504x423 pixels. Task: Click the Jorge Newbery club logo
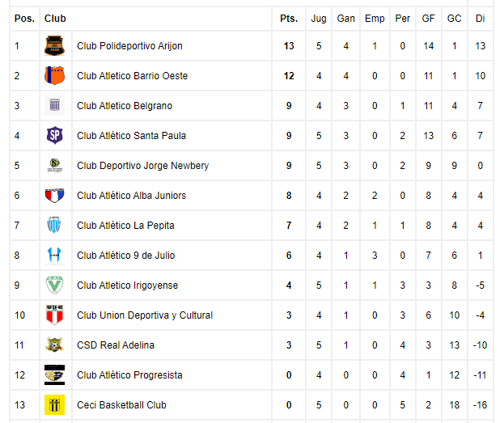coord(54,165)
